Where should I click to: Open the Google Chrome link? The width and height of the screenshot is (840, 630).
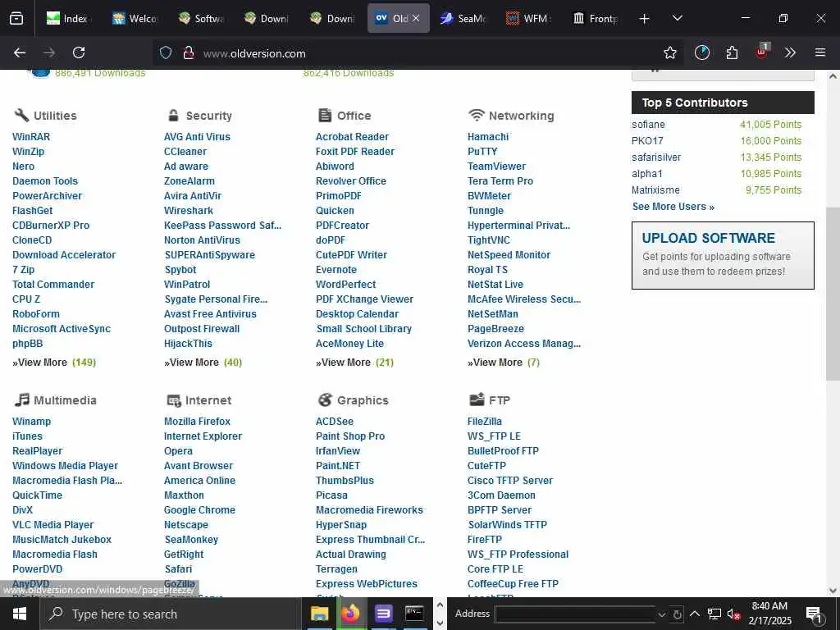199,510
